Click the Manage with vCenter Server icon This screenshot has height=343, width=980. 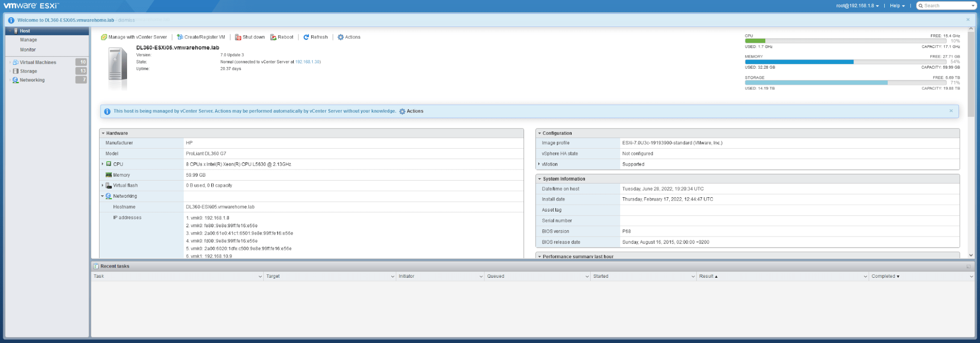coord(104,37)
